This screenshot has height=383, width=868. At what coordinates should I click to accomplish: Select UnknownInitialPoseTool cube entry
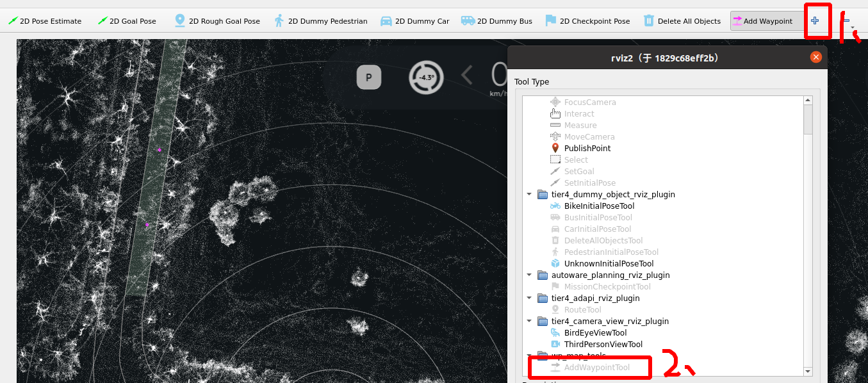click(x=602, y=264)
